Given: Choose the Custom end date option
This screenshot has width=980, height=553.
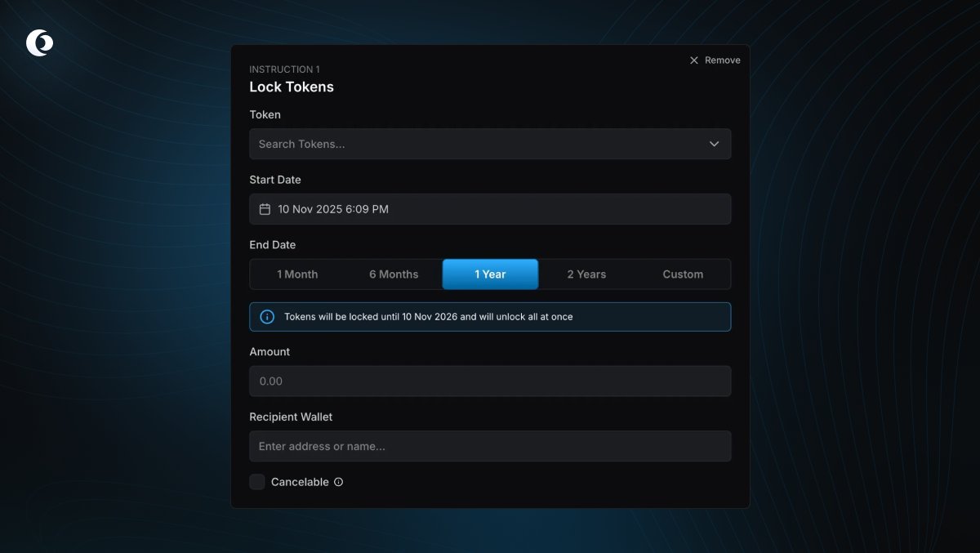Looking at the screenshot, I should [683, 274].
